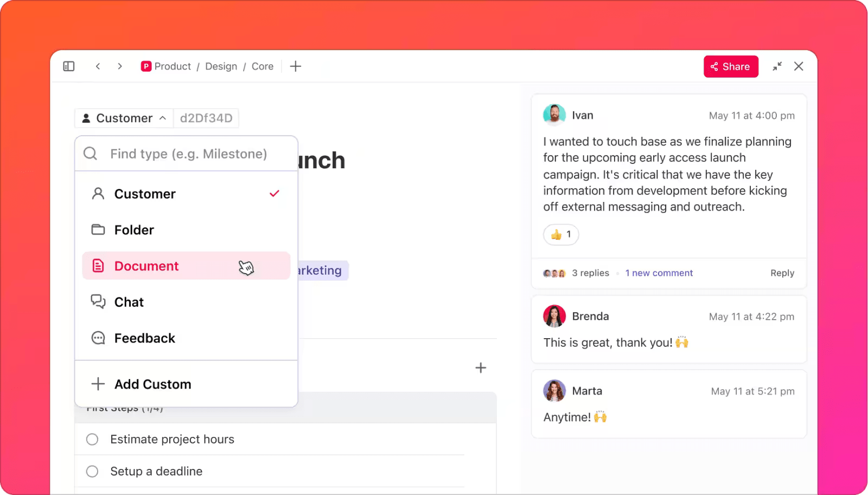Screen dimensions: 868x495
Task: Click the back navigation arrow
Action: click(x=98, y=66)
